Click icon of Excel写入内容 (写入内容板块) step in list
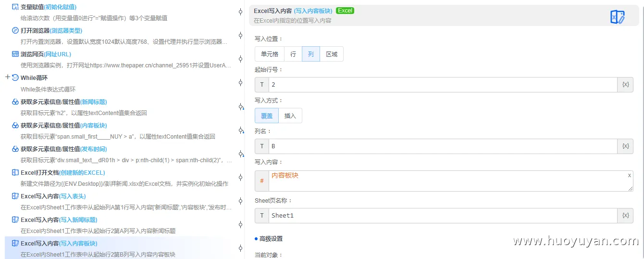644x259 pixels. coord(15,243)
